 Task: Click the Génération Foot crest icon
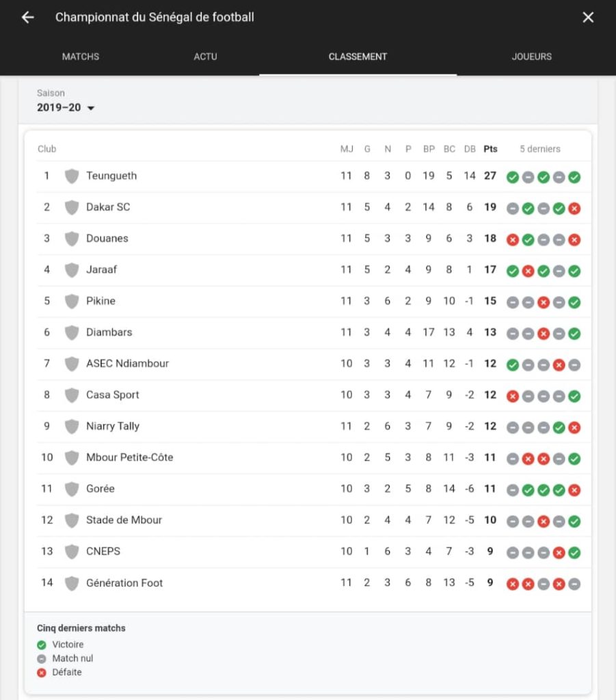pyautogui.click(x=72, y=583)
